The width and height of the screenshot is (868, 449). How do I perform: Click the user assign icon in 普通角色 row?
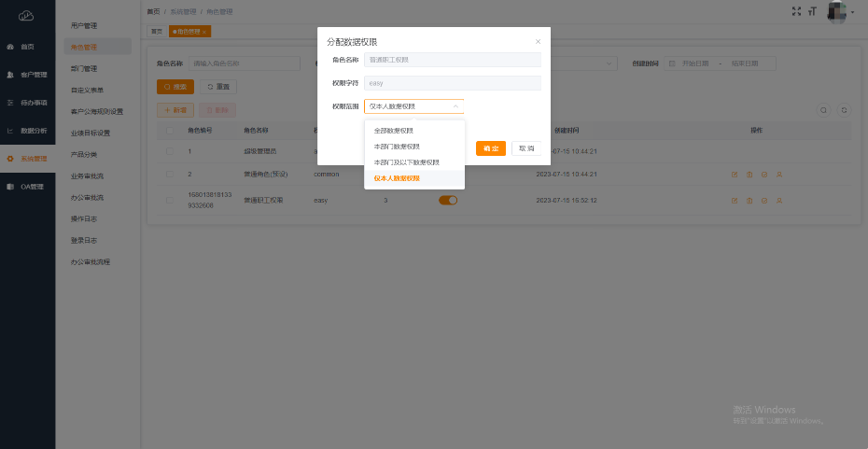point(779,175)
